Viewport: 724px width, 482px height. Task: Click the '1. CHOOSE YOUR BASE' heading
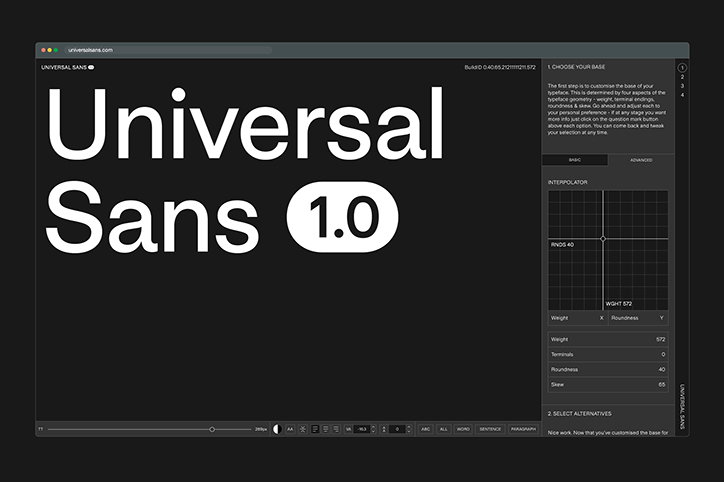[576, 67]
